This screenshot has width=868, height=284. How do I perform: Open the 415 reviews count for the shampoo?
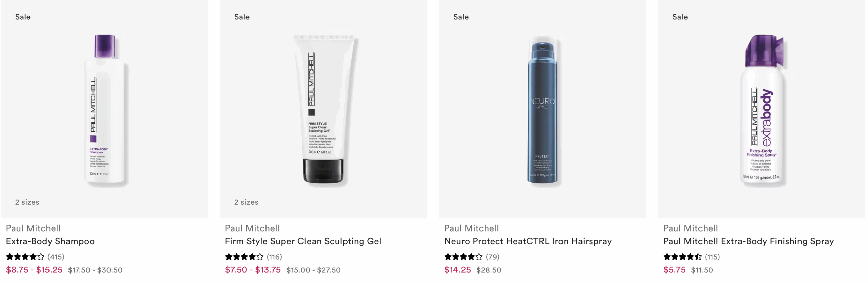(56, 257)
